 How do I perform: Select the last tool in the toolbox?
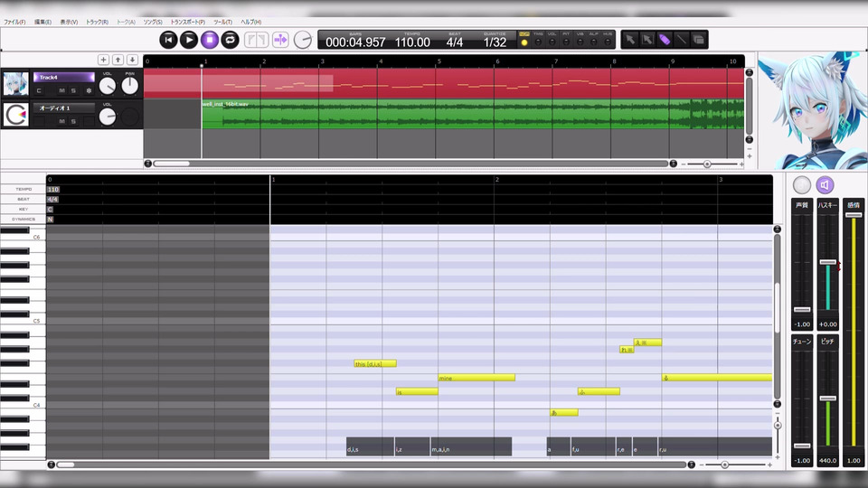coord(699,39)
